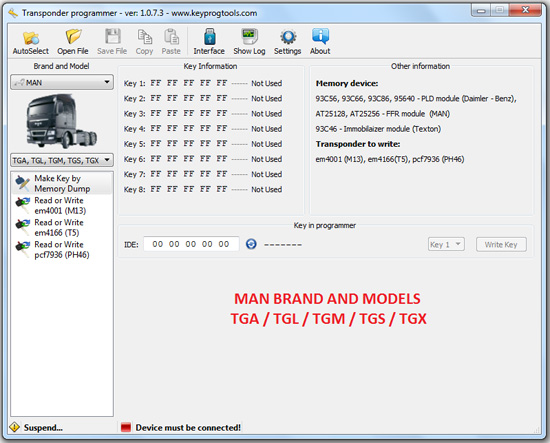
Task: Click the Key 3 row
Action: click(x=203, y=113)
